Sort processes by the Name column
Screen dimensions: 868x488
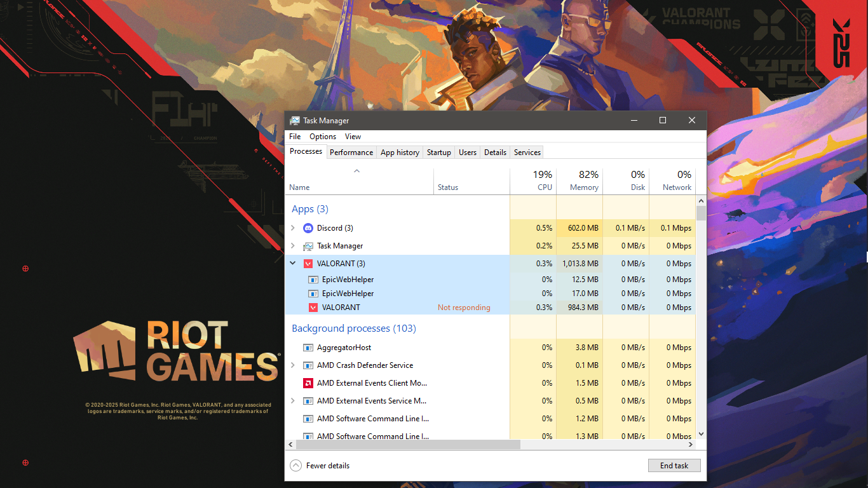coord(360,181)
